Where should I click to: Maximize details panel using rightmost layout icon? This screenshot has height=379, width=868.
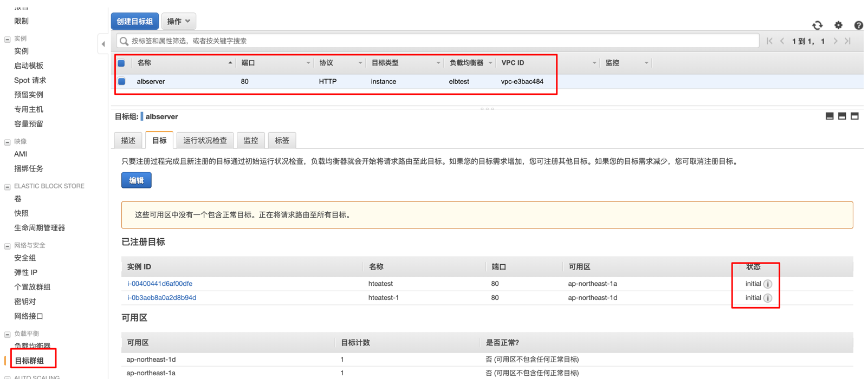pyautogui.click(x=854, y=116)
